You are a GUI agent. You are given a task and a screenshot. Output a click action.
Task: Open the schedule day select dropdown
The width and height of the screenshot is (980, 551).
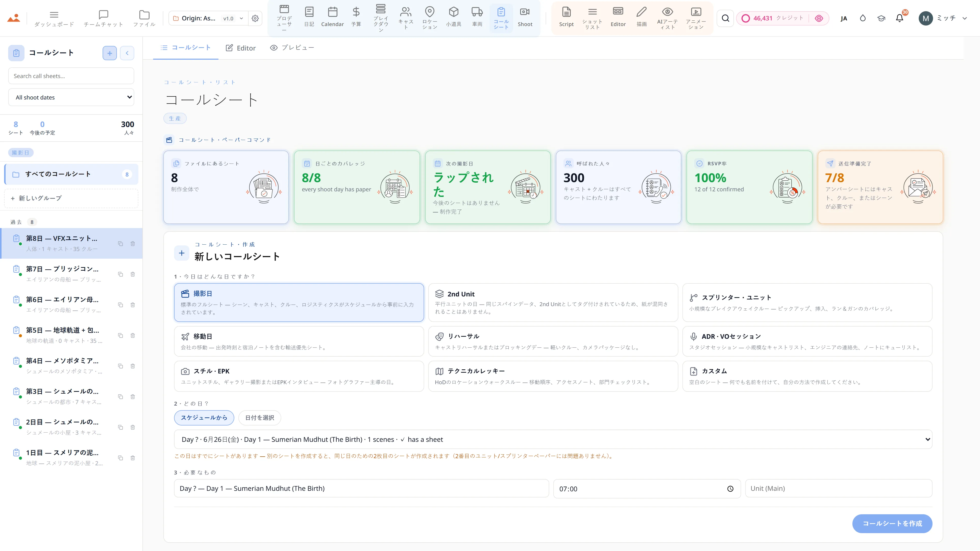553,439
